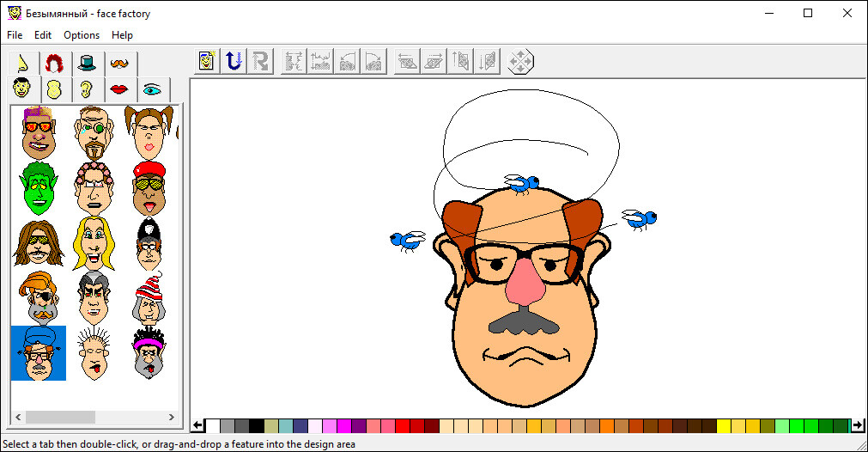Open the red hair wig tab

tap(55, 63)
